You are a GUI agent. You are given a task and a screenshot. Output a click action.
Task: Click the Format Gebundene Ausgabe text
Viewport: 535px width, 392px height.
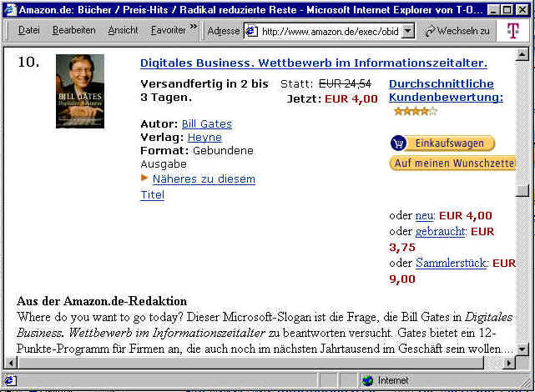(x=197, y=157)
